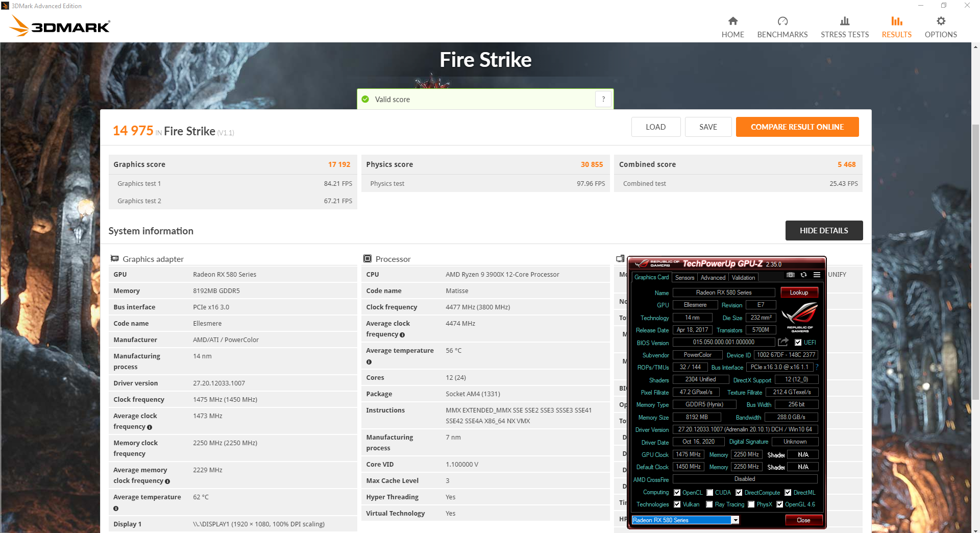Click the 3DMark logo
Viewport: 980px width, 533px height.
point(60,26)
